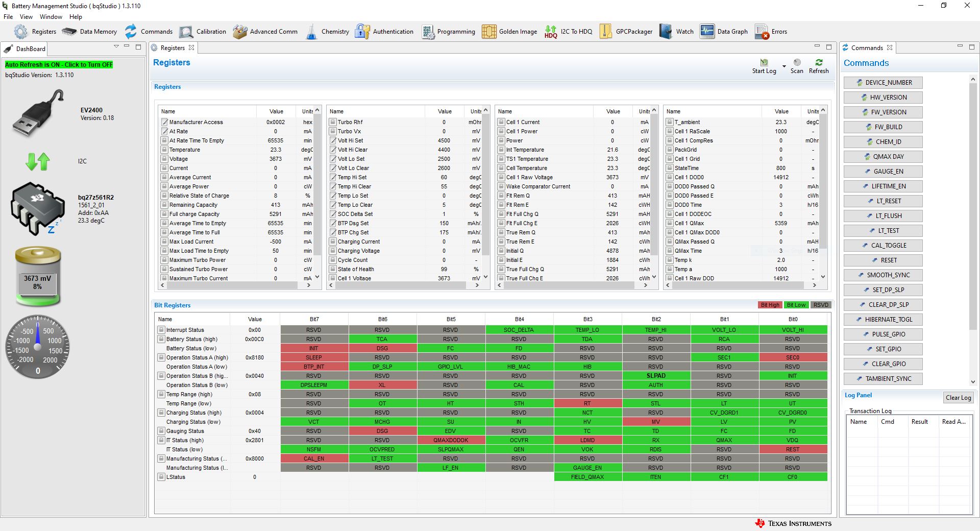The width and height of the screenshot is (980, 531).
Task: Refresh register values with Refresh icon
Action: click(x=819, y=66)
